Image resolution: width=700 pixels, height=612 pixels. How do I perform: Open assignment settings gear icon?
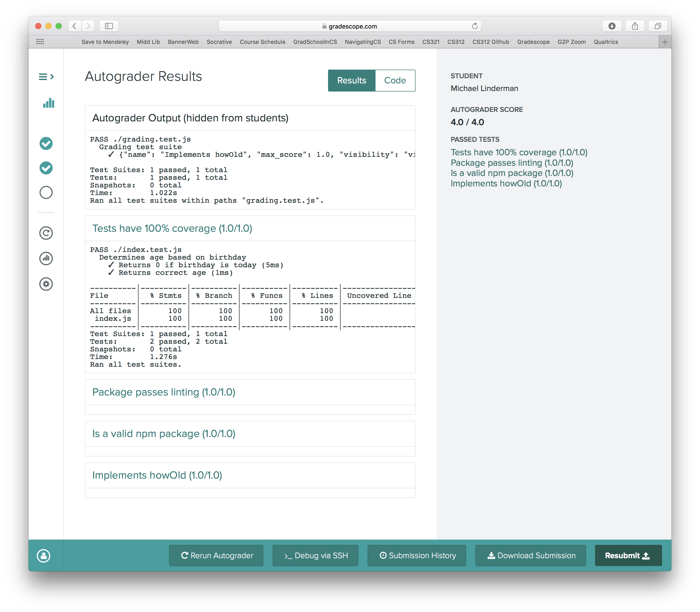click(46, 284)
